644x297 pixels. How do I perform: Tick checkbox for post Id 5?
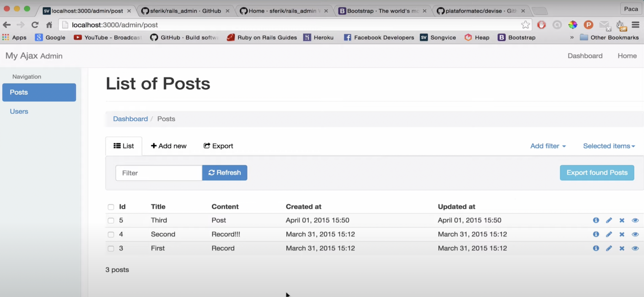pos(111,220)
